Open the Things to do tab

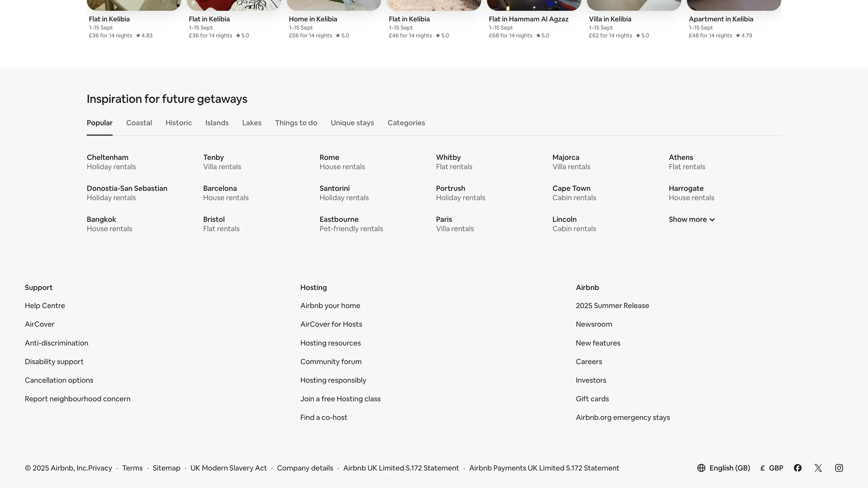coord(296,123)
